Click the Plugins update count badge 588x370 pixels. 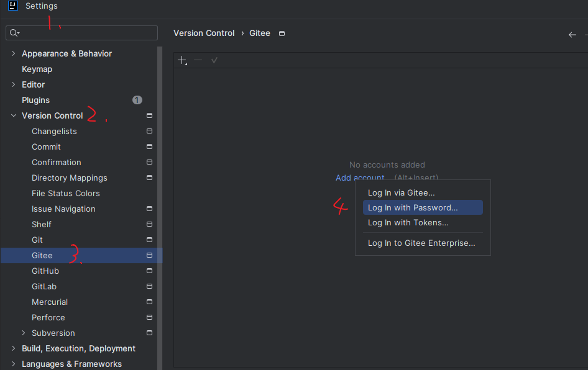[x=137, y=100]
